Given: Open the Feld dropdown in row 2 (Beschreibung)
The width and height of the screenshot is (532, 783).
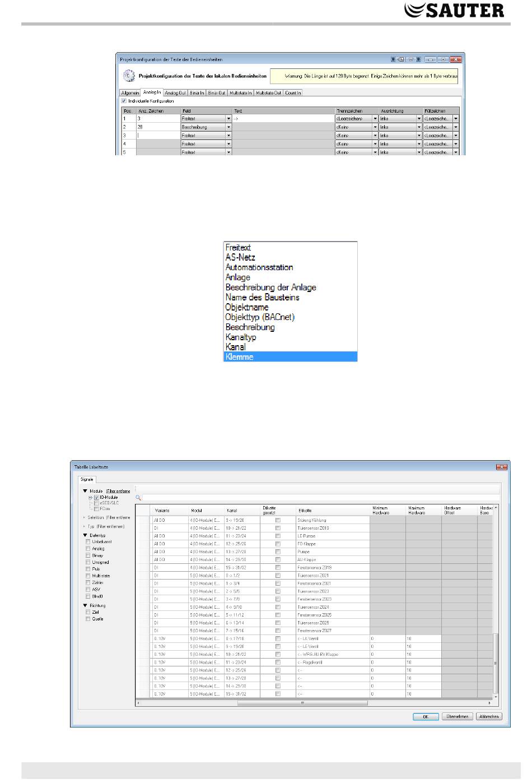Looking at the screenshot, I should (x=228, y=127).
